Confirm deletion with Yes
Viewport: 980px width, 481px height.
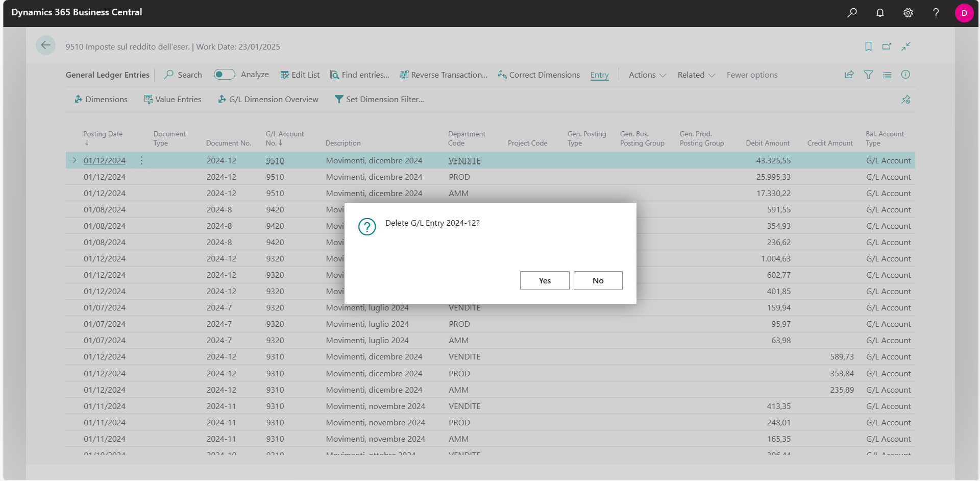(x=545, y=280)
